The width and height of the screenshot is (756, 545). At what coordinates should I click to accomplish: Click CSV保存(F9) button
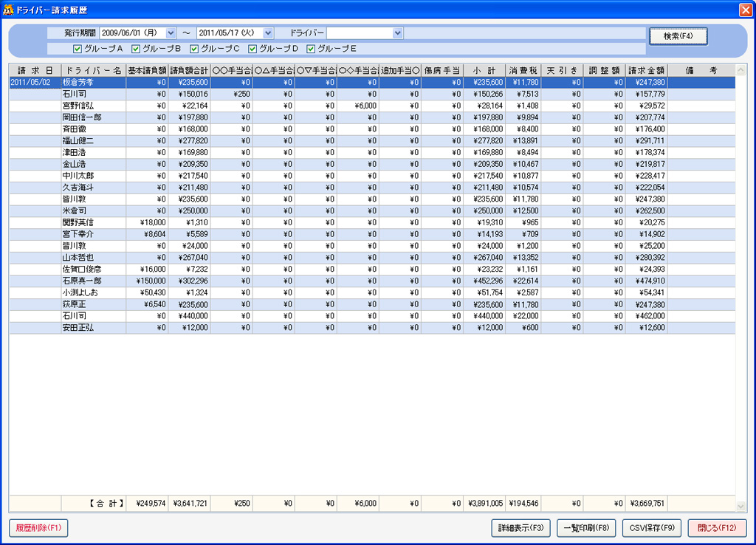point(652,528)
